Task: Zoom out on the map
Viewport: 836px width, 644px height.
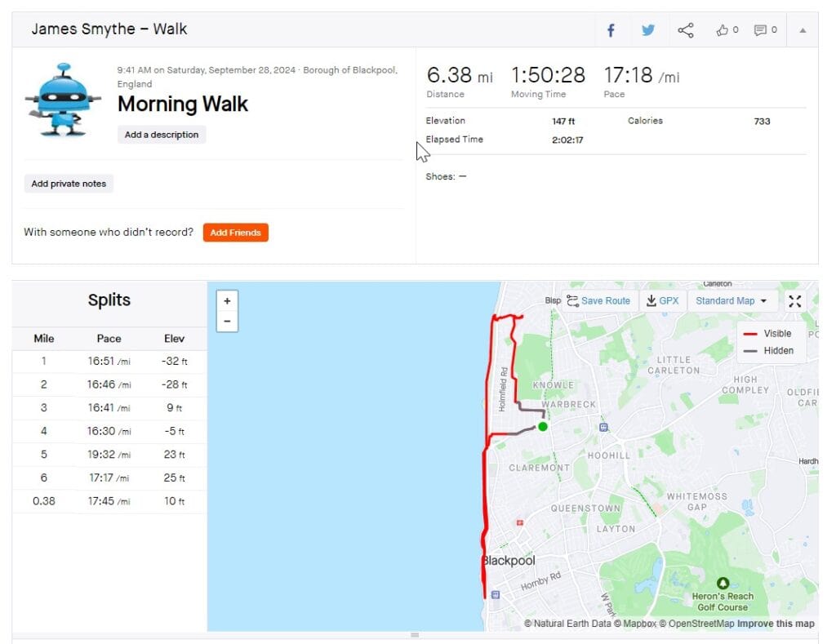Action: click(227, 322)
